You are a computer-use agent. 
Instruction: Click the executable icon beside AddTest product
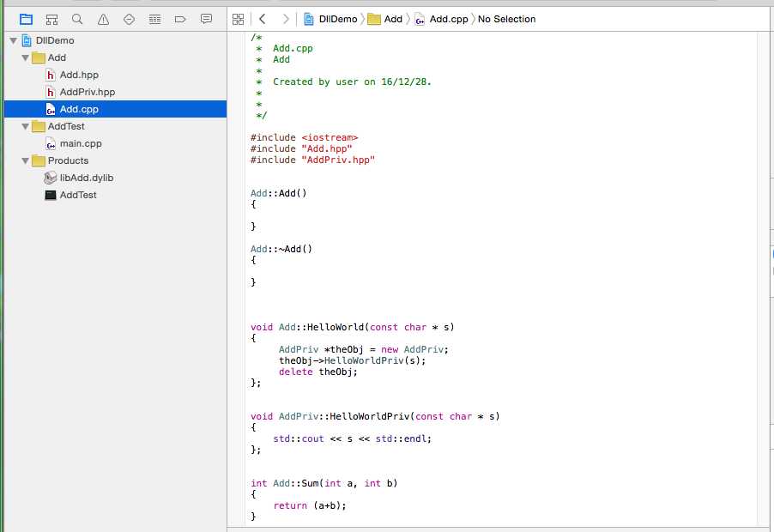(51, 195)
